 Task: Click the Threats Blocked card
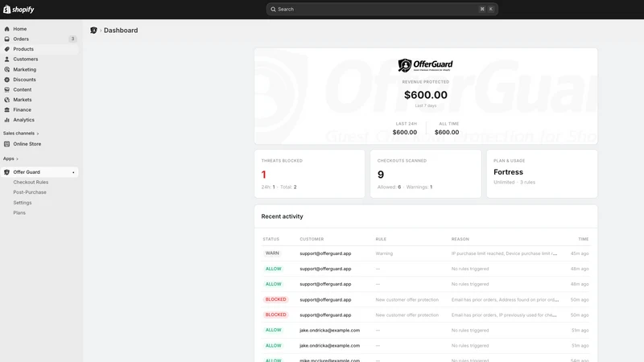click(309, 174)
